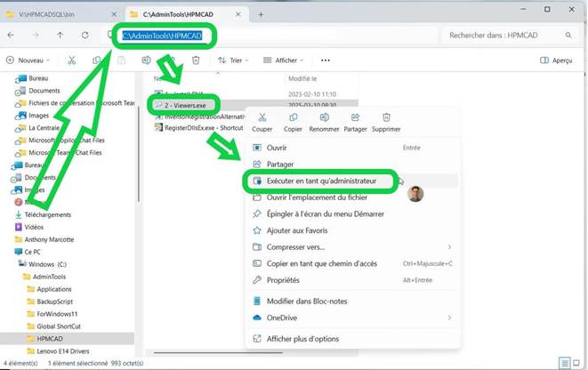This screenshot has width=588, height=370.
Task: Click Renommer in context menu
Action: (324, 123)
